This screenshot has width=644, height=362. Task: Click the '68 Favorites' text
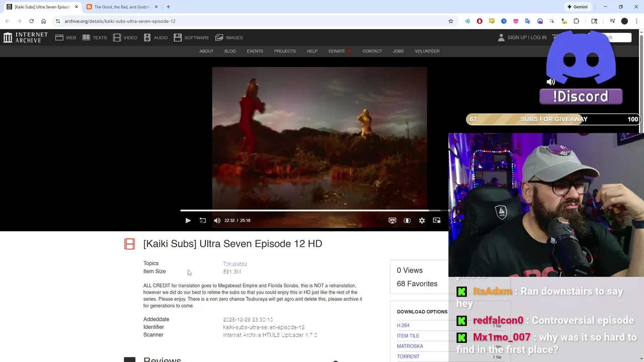(417, 284)
